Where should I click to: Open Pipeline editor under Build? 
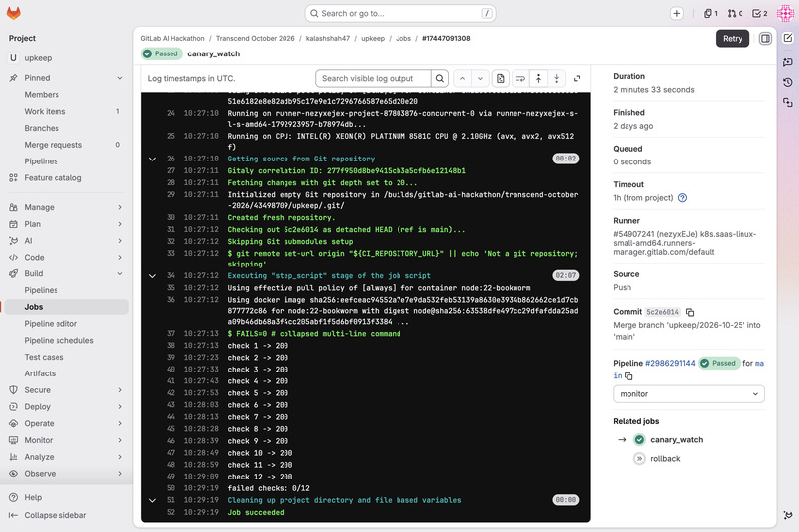tap(66, 324)
